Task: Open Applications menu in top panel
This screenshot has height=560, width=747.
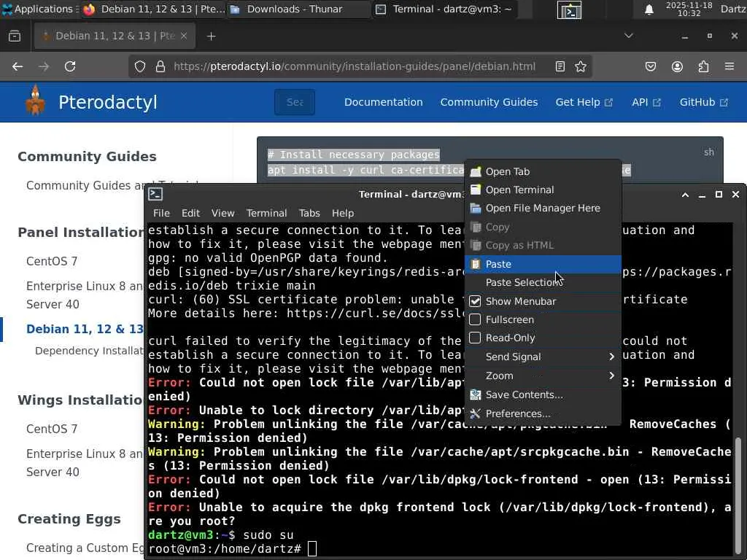Action: pos(40,9)
